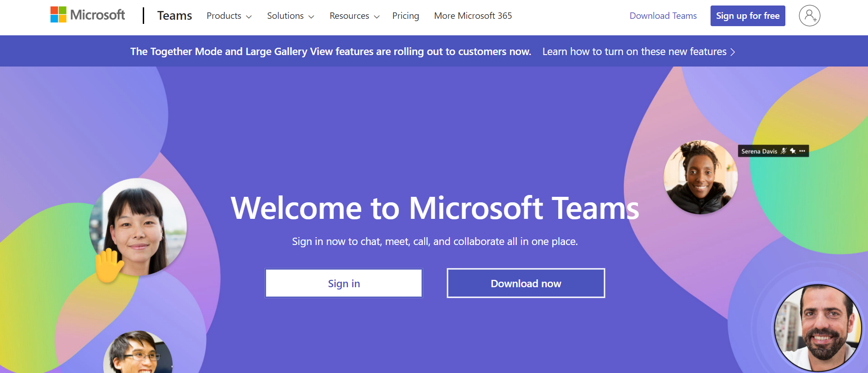Click the muted microphone icon beside Serena Davis
868x373 pixels.
click(x=784, y=151)
